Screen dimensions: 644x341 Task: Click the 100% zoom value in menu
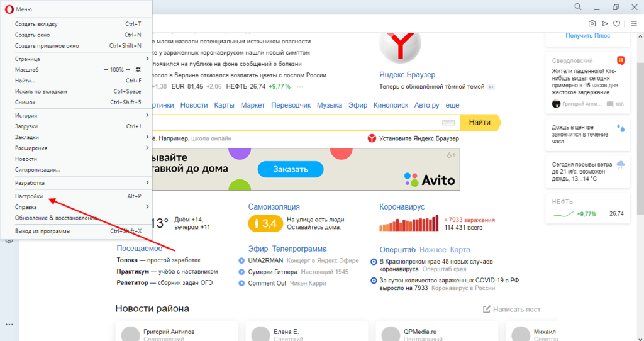tap(116, 70)
